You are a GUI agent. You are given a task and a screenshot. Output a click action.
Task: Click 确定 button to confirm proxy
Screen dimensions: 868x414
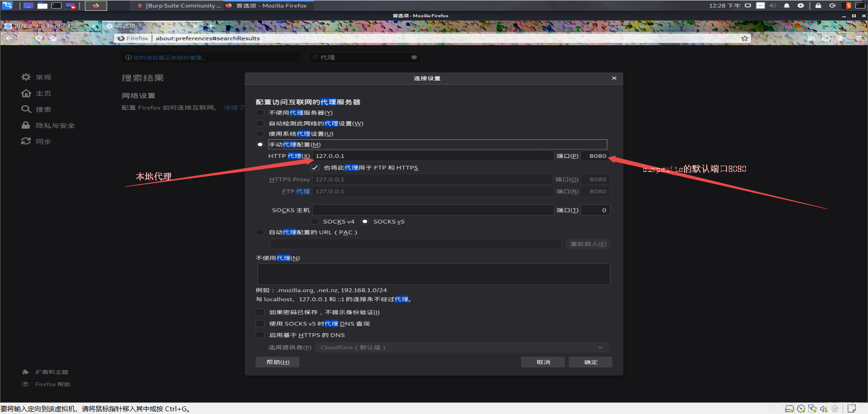click(x=590, y=362)
